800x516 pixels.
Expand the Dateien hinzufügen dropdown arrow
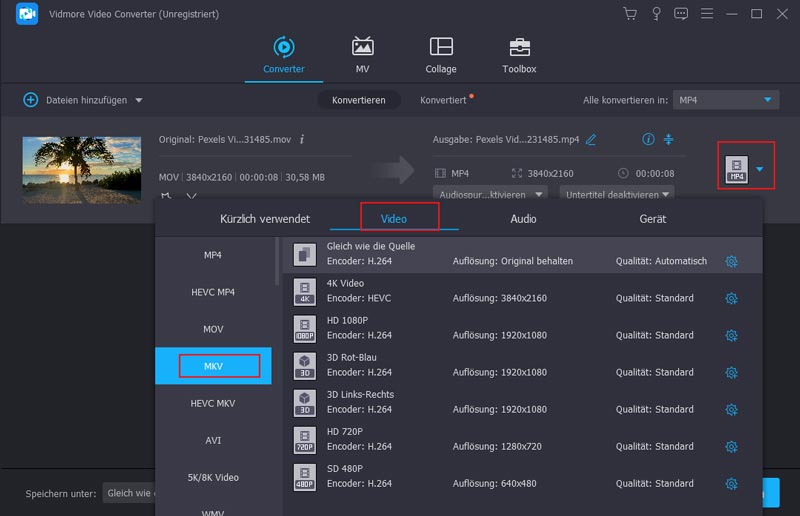(x=139, y=100)
